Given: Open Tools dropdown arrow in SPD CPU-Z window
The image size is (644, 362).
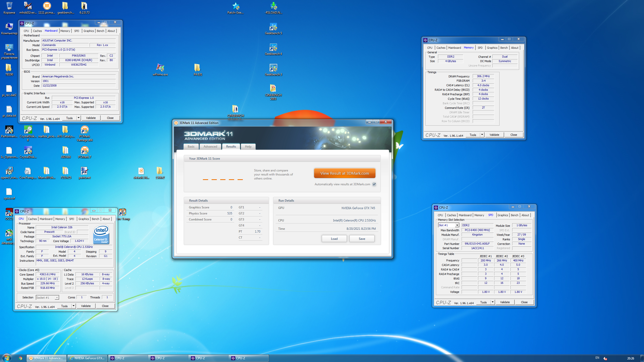Looking at the screenshot, I should click(493, 302).
